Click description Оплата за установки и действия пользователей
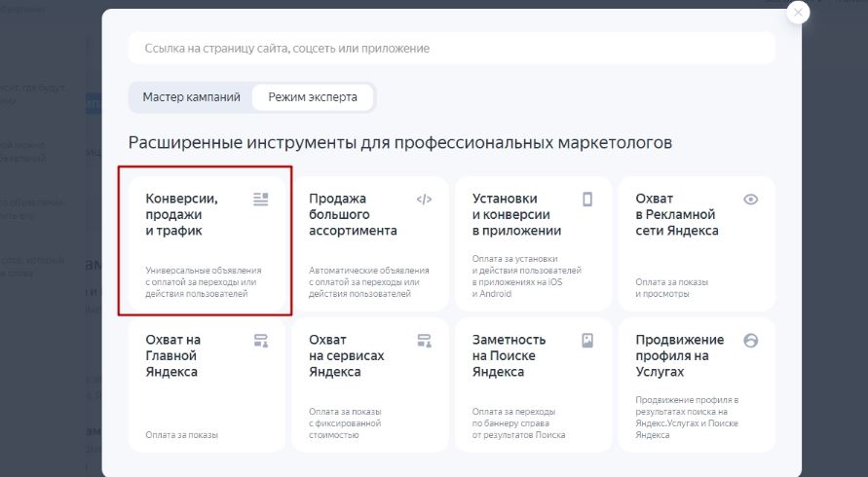The width and height of the screenshot is (868, 477). 526,276
